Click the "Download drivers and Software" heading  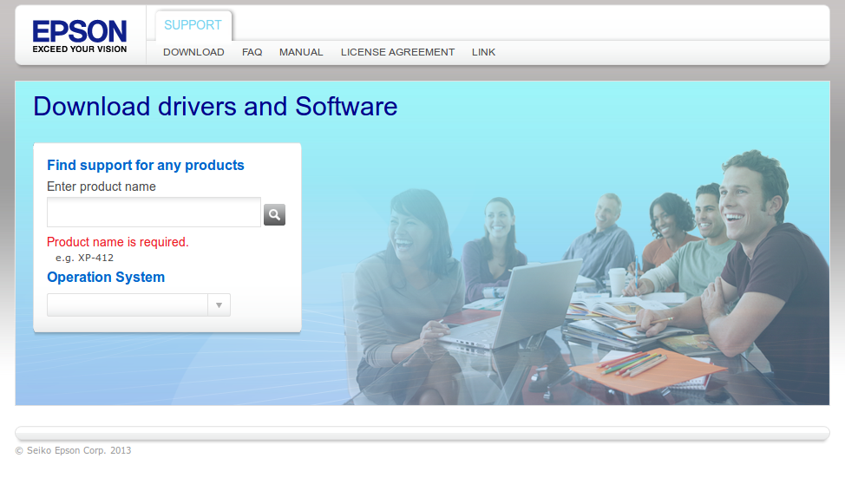(x=215, y=107)
